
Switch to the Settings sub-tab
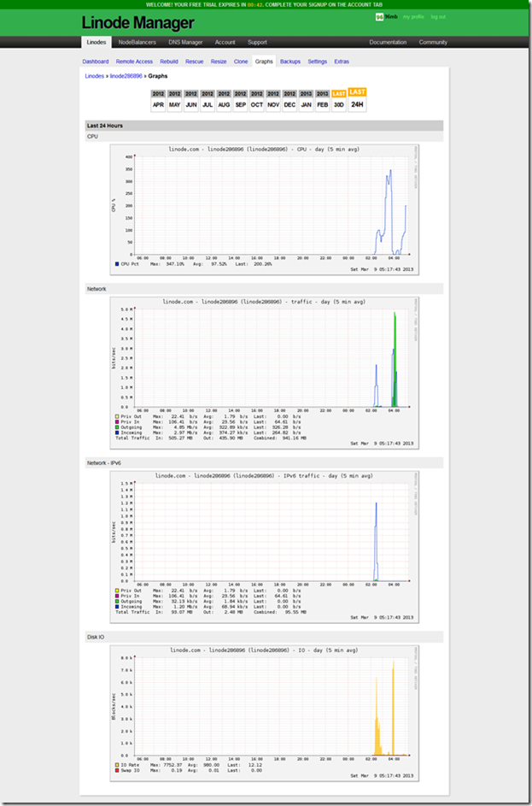click(318, 62)
